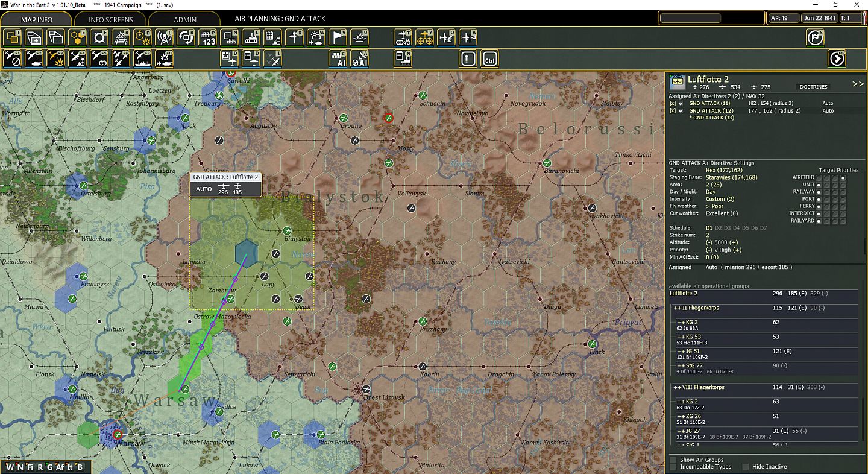Click the circled flag icon marked S

(816, 37)
